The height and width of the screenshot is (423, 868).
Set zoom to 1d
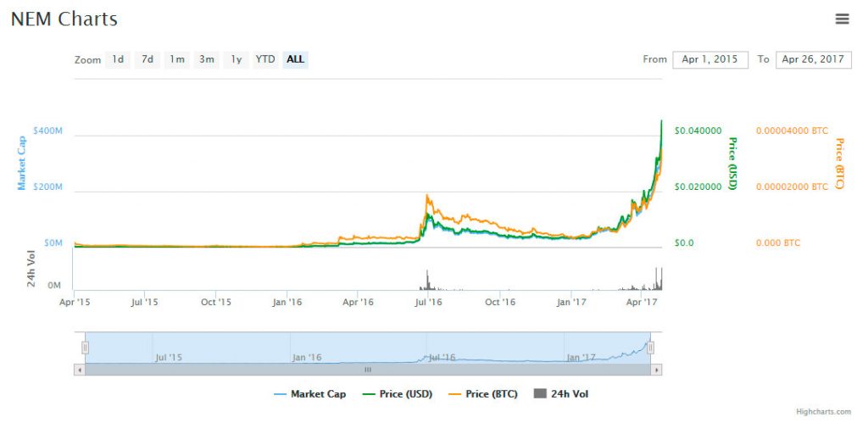click(x=117, y=59)
